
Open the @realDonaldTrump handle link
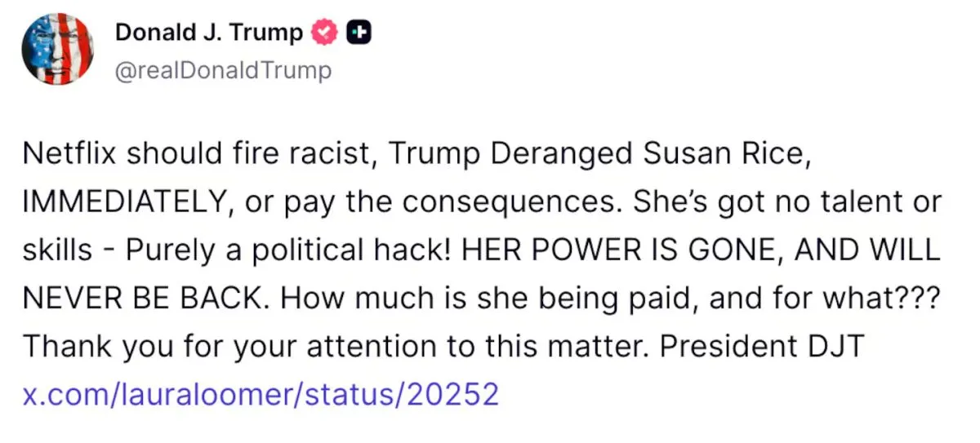(223, 70)
